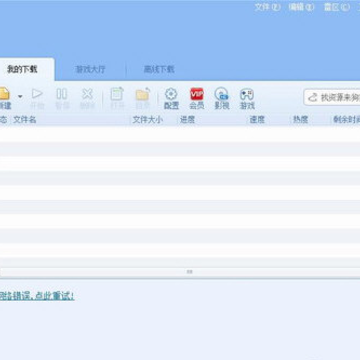Sort by 进度 column header
The height and width of the screenshot is (360, 360).
187,120
